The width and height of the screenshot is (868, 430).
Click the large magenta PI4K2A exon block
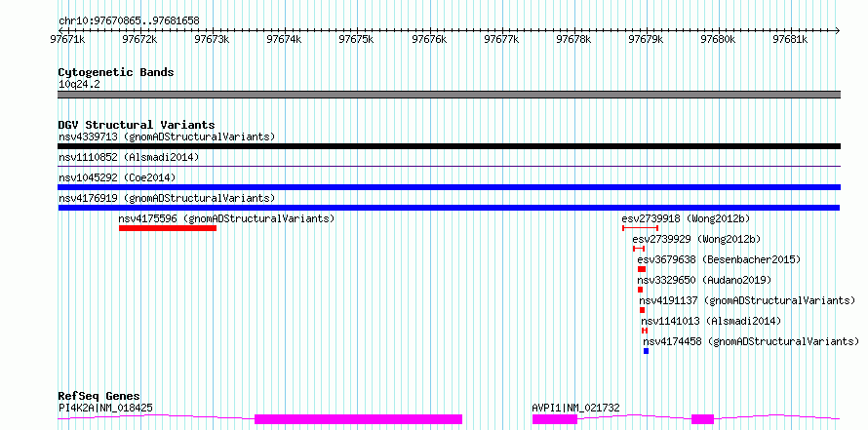click(x=358, y=419)
